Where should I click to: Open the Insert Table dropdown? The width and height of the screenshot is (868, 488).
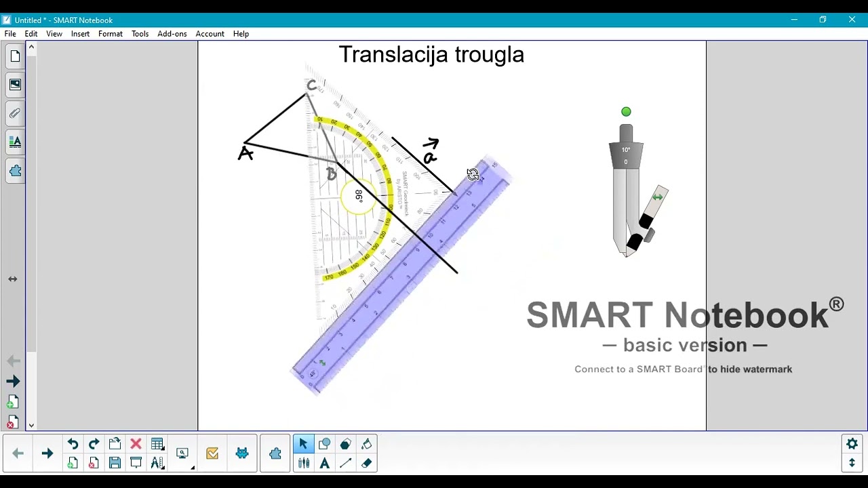[157, 444]
